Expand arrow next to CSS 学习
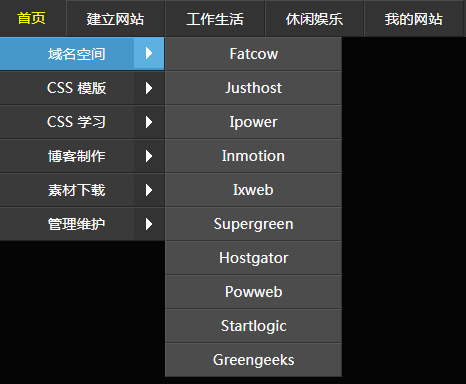Screen dimensions: 466x384 pos(149,122)
